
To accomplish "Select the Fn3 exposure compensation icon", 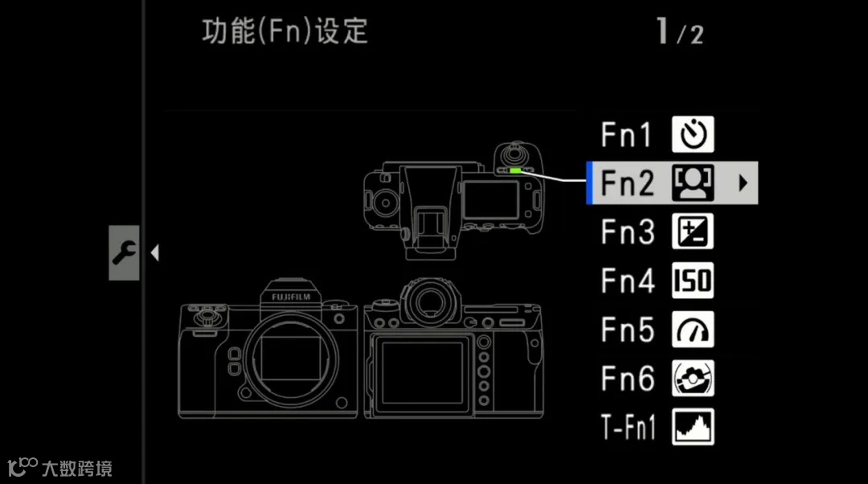I will click(693, 232).
